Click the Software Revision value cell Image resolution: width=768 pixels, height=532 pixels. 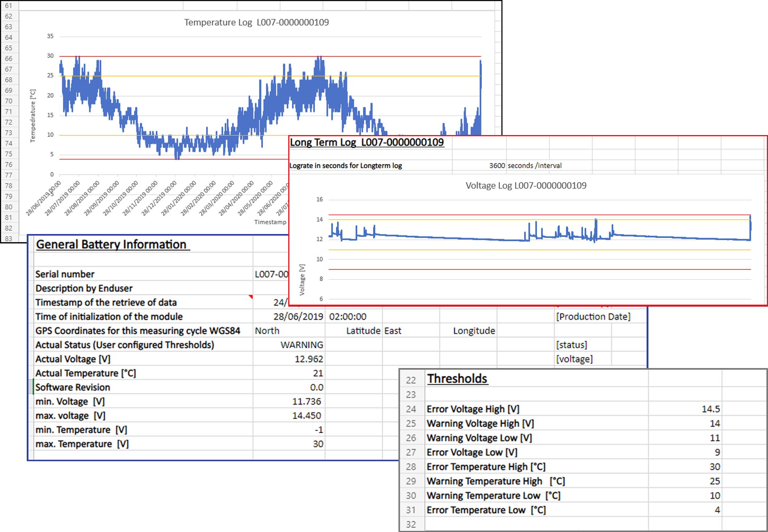316,387
